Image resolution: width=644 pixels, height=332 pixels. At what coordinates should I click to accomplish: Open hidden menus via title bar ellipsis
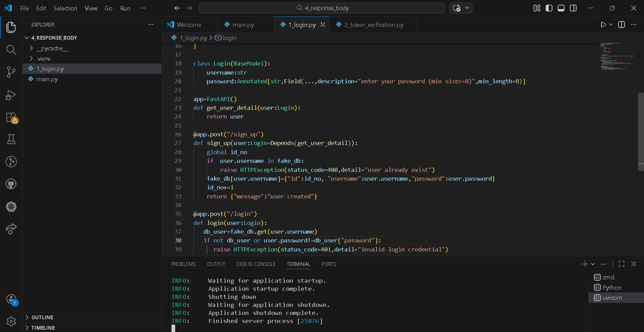pyautogui.click(x=142, y=8)
